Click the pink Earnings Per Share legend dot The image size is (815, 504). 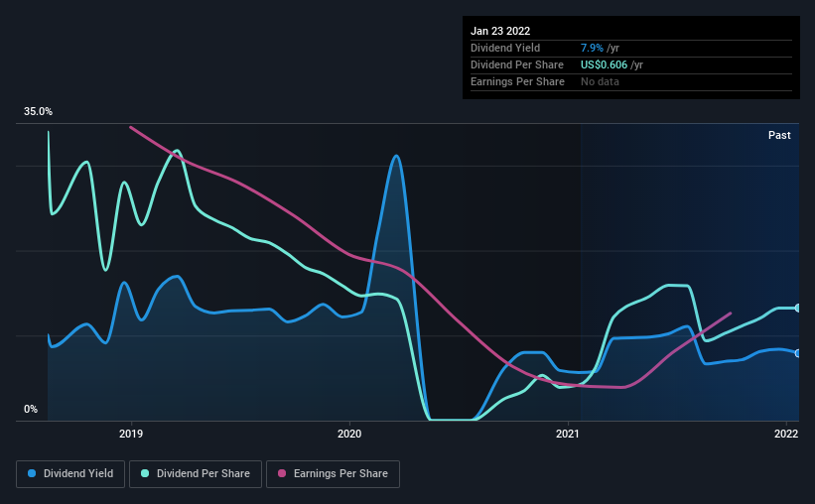click(282, 473)
